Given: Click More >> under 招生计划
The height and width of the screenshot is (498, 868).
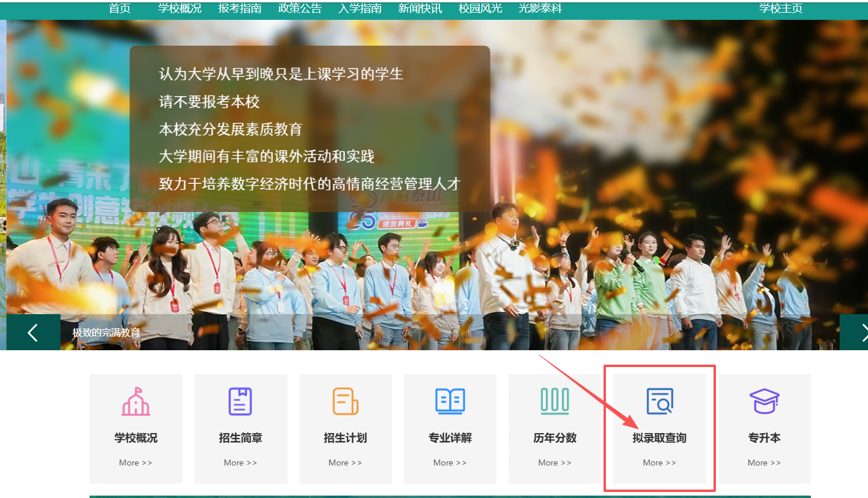Looking at the screenshot, I should click(345, 463).
